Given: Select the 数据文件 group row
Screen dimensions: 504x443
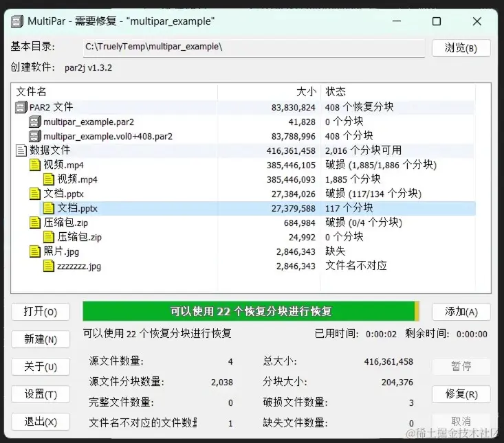Looking at the screenshot, I should pyautogui.click(x=245, y=150).
